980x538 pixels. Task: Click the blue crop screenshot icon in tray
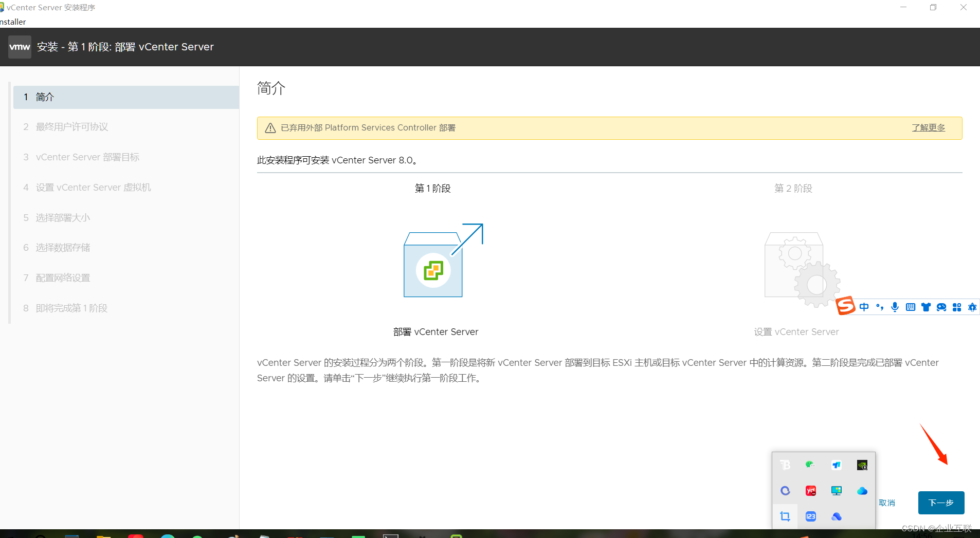(x=785, y=516)
